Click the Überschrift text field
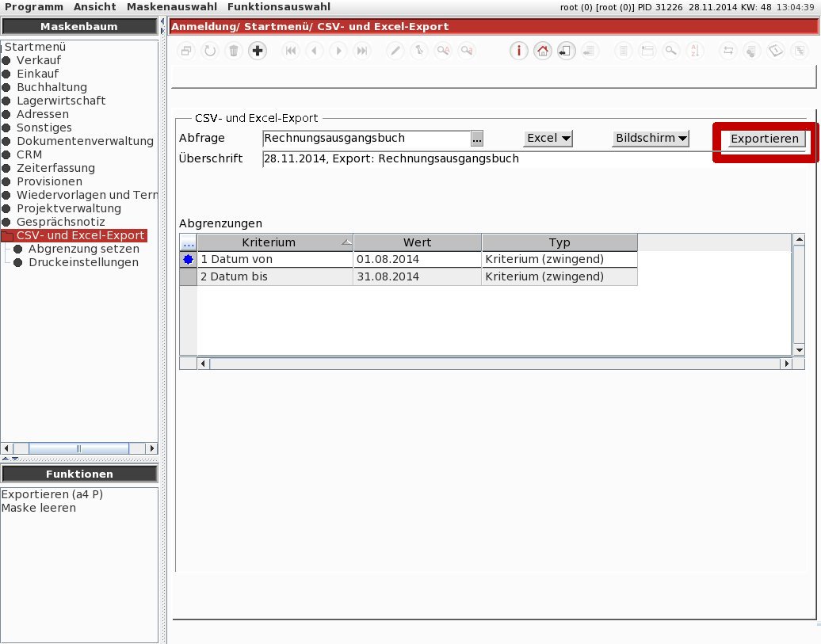Screen dimensions: 821x644 pos(533,158)
